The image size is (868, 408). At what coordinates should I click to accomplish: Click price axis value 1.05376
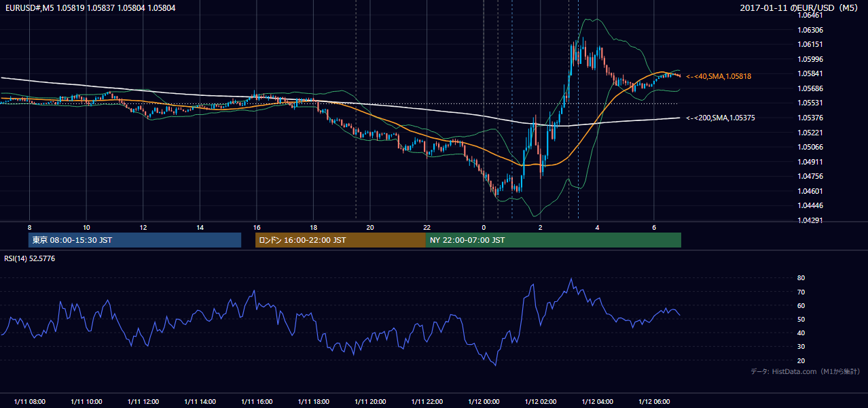(811, 118)
